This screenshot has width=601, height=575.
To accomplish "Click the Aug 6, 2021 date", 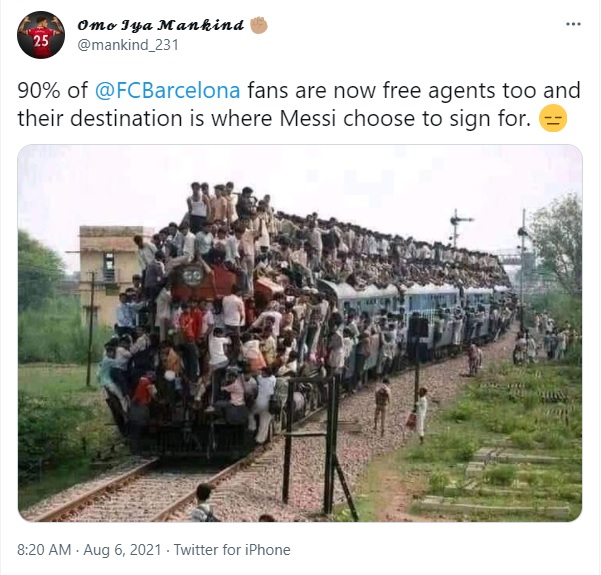I will click(x=122, y=550).
